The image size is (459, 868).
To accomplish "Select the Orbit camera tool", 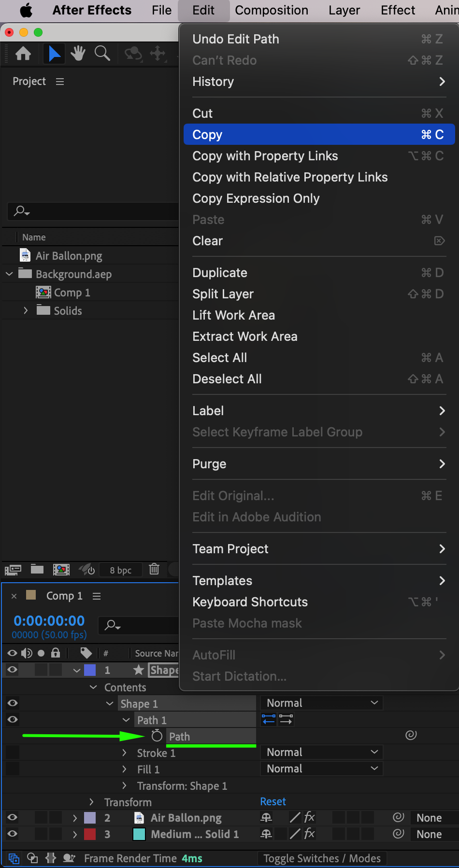I will [133, 53].
